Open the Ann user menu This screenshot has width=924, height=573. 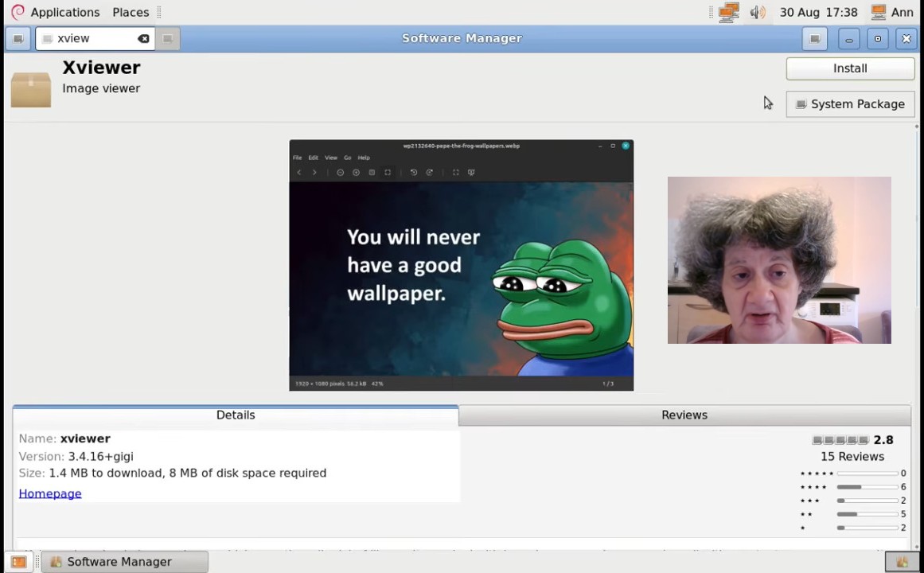(x=892, y=12)
